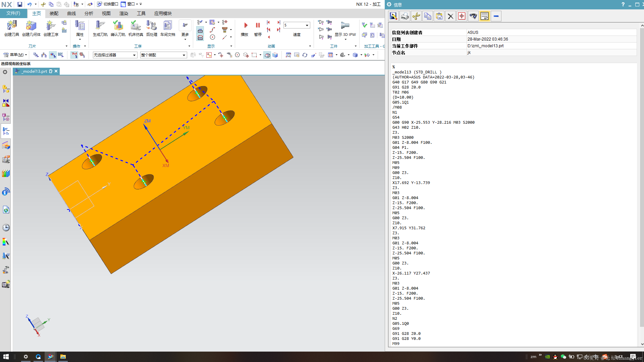Open the 无选择过滤器 selection filter dropdown
The width and height of the screenshot is (644, 362).
(115, 55)
